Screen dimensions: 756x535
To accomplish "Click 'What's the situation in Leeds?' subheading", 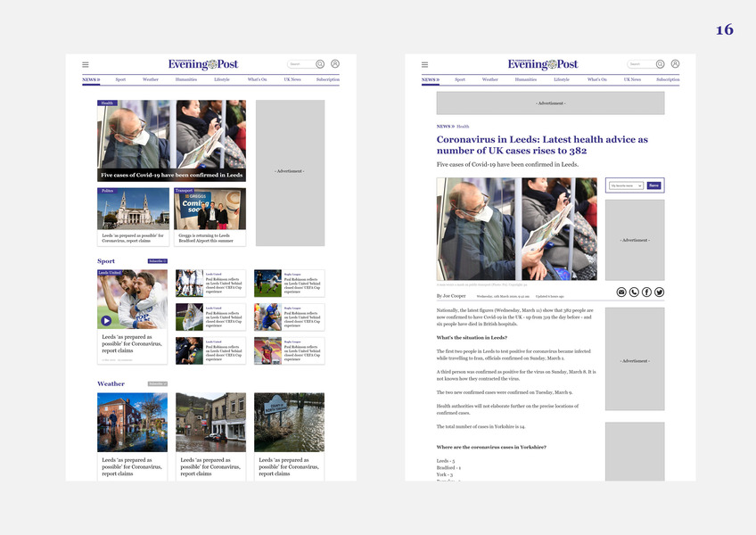I will tap(472, 338).
